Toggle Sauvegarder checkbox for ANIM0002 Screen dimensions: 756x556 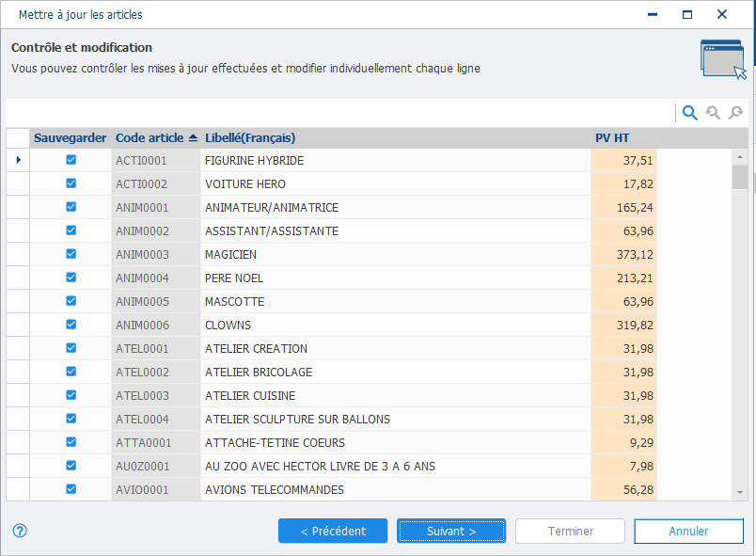tap(71, 230)
